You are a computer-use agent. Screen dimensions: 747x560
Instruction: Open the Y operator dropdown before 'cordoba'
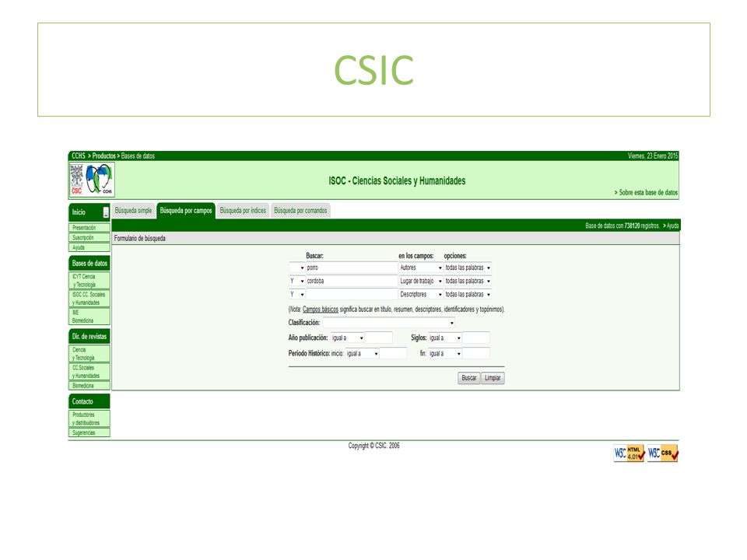tap(296, 282)
